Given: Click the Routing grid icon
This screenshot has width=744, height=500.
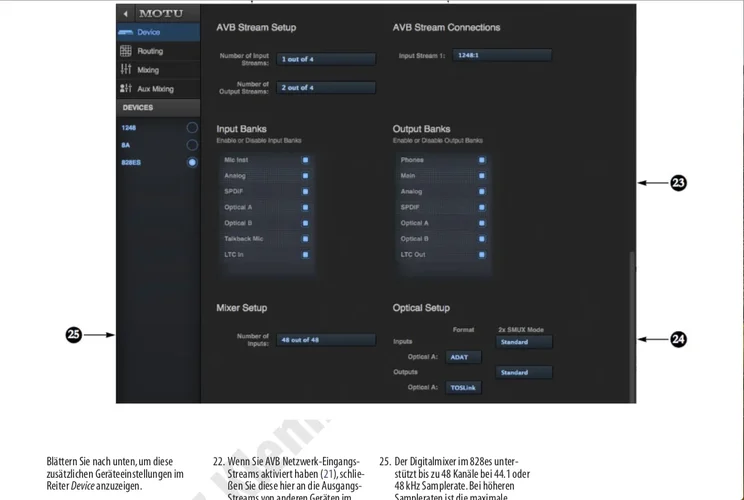Looking at the screenshot, I should (126, 51).
